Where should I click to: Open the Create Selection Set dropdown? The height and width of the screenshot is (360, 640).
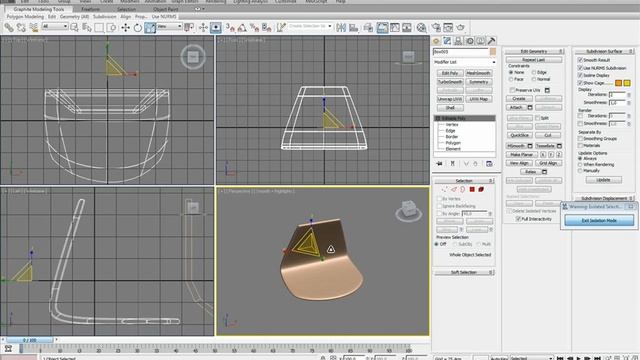coord(310,27)
